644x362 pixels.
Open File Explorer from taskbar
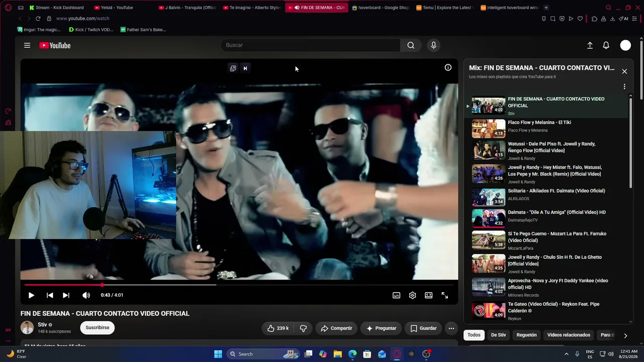(x=338, y=354)
